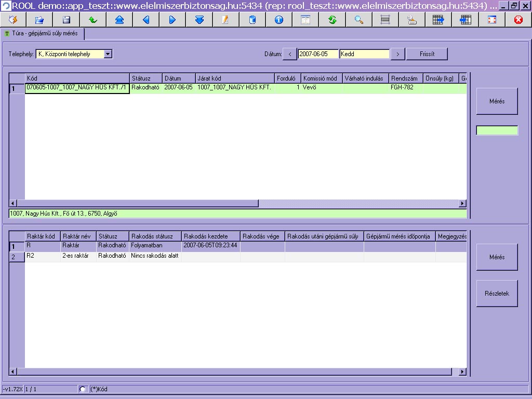Click the green refresh arrows toolbar icon
Screen dimensions: 532x399
tap(332, 20)
